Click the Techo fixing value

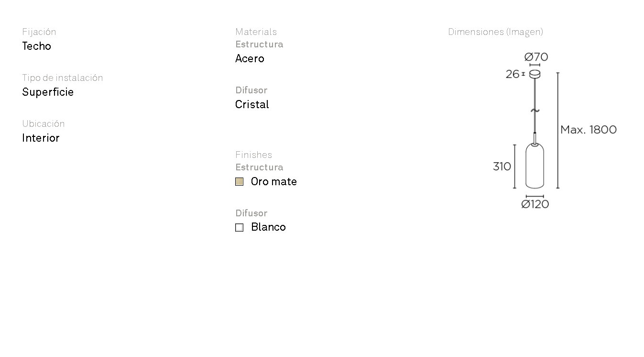click(37, 46)
